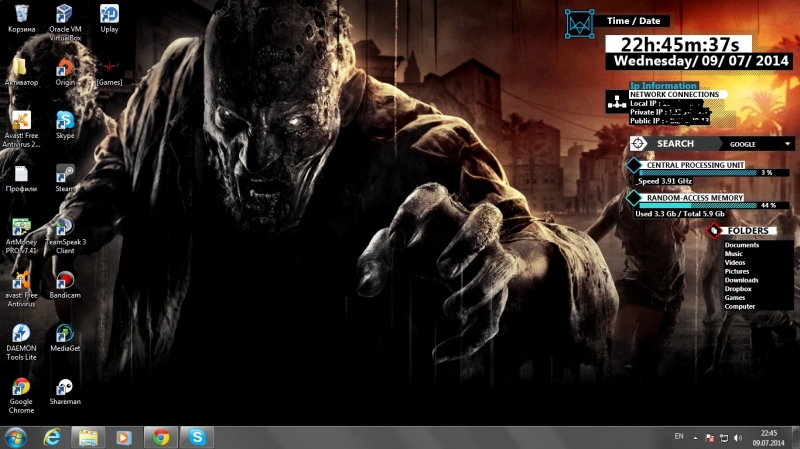Open Music in the FOLDERS widget
Image resolution: width=800 pixels, height=449 pixels.
pos(733,254)
